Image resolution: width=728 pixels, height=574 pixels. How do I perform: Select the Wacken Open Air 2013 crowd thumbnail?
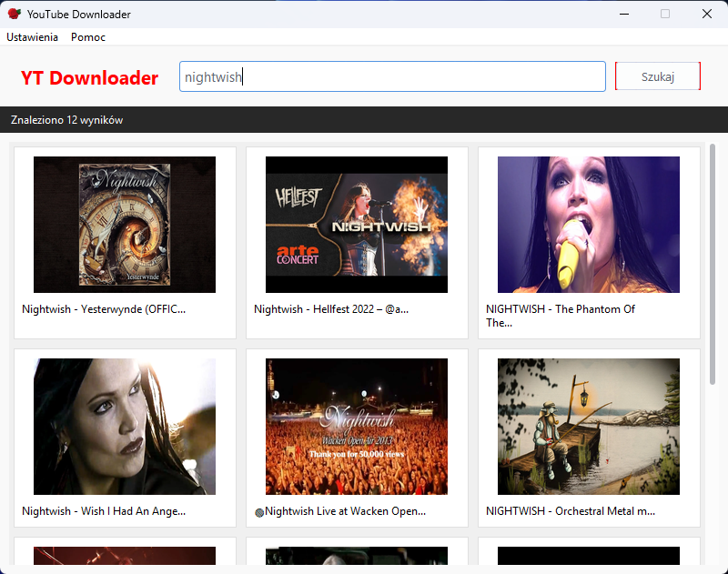coord(357,427)
